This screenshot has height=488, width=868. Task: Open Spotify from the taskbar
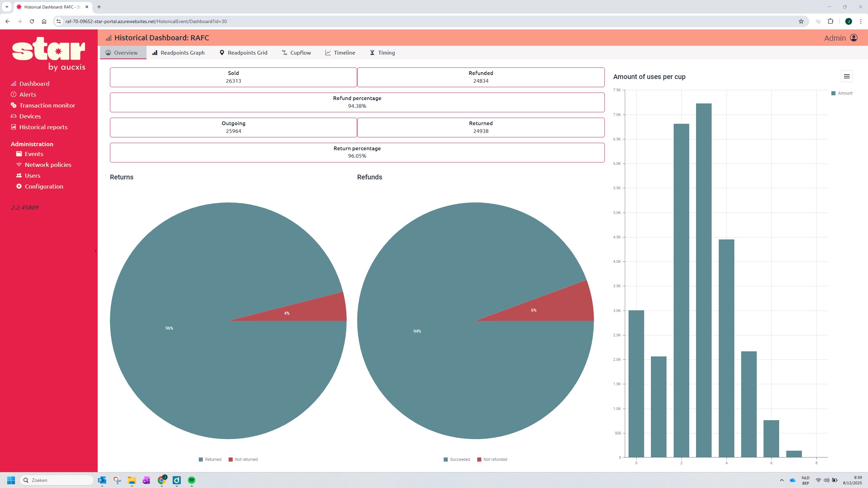tap(192, 480)
